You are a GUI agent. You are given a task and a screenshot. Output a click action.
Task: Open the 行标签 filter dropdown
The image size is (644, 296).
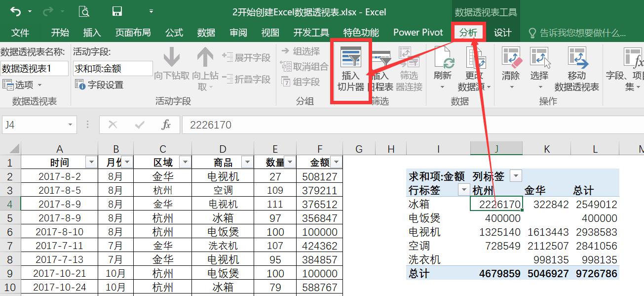(x=464, y=190)
